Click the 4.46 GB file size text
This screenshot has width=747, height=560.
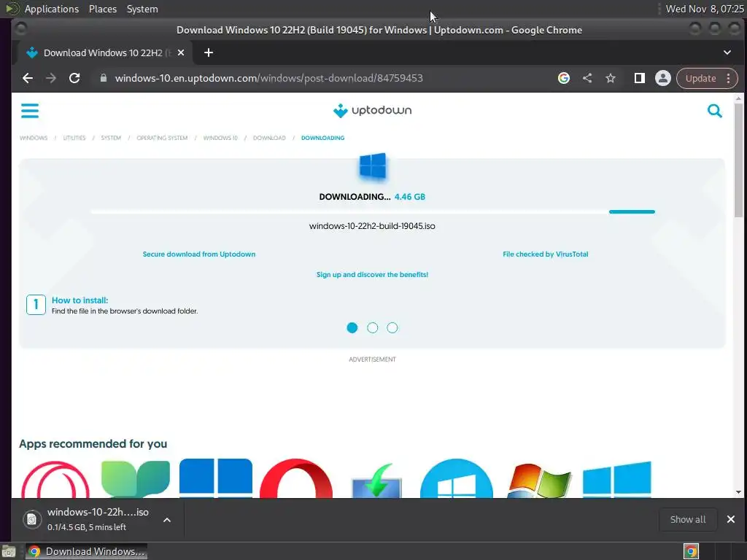(x=410, y=197)
